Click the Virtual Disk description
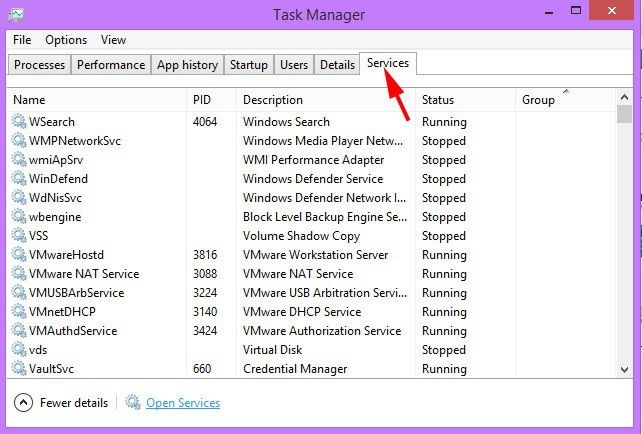 coord(272,350)
